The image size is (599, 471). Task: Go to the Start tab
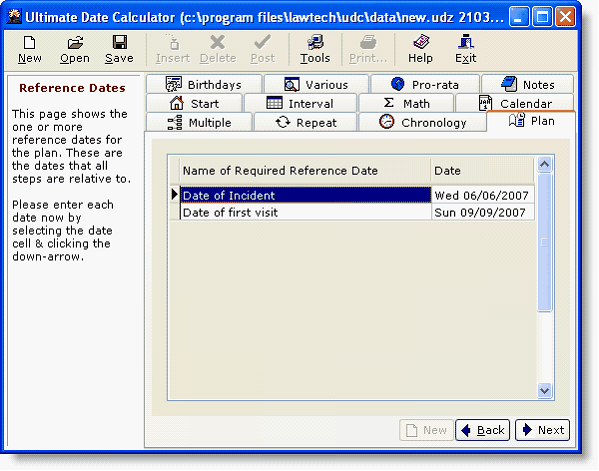194,103
